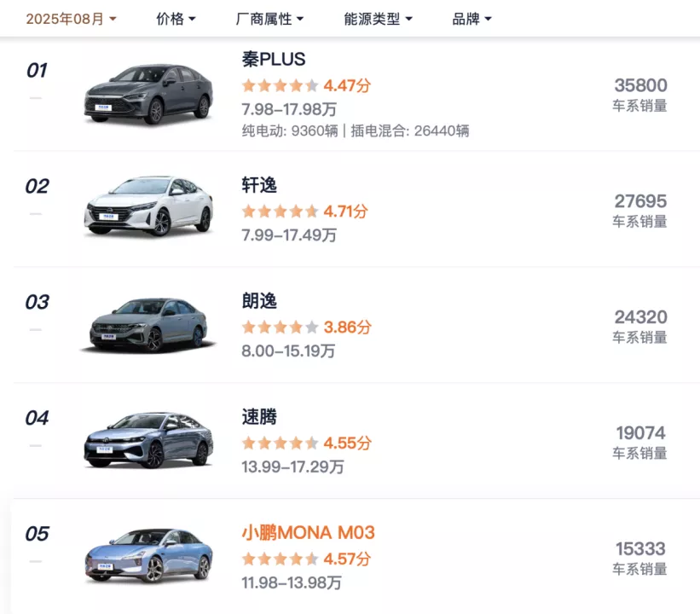This screenshot has height=614, width=700.
Task: Click the 速腾 title link
Action: pyautogui.click(x=259, y=417)
